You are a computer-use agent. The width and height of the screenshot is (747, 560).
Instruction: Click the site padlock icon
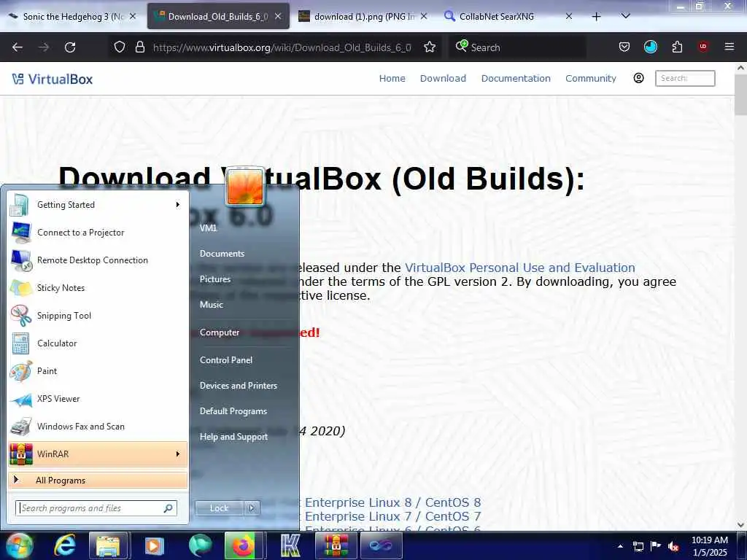tap(139, 47)
